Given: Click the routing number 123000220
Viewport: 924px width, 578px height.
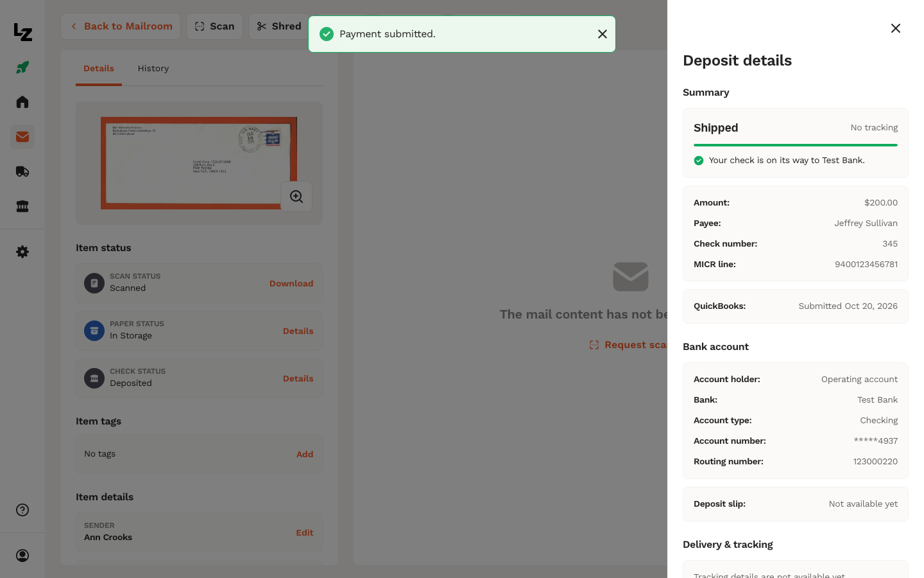Looking at the screenshot, I should (875, 462).
